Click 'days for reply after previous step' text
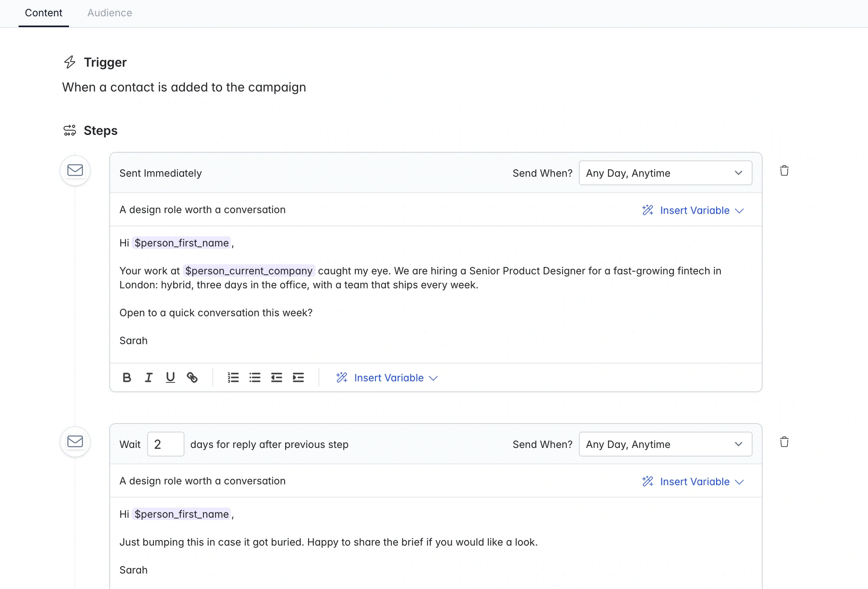868x589 pixels. click(270, 444)
